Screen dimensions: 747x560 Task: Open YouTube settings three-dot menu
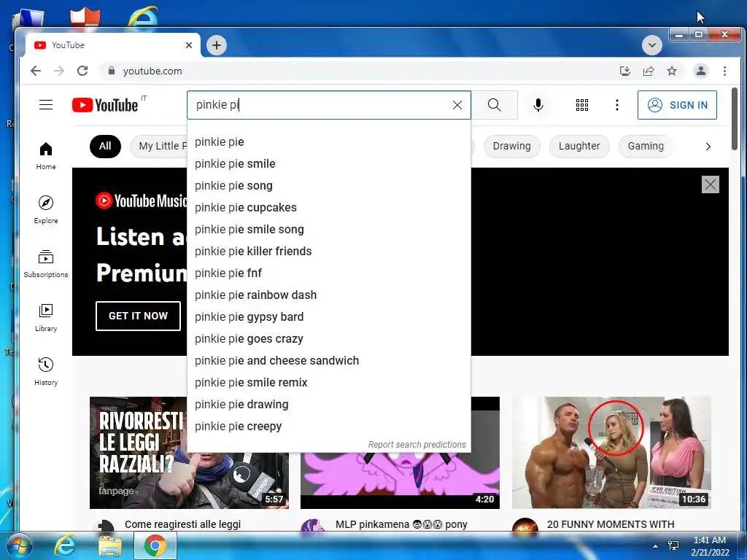coord(617,105)
